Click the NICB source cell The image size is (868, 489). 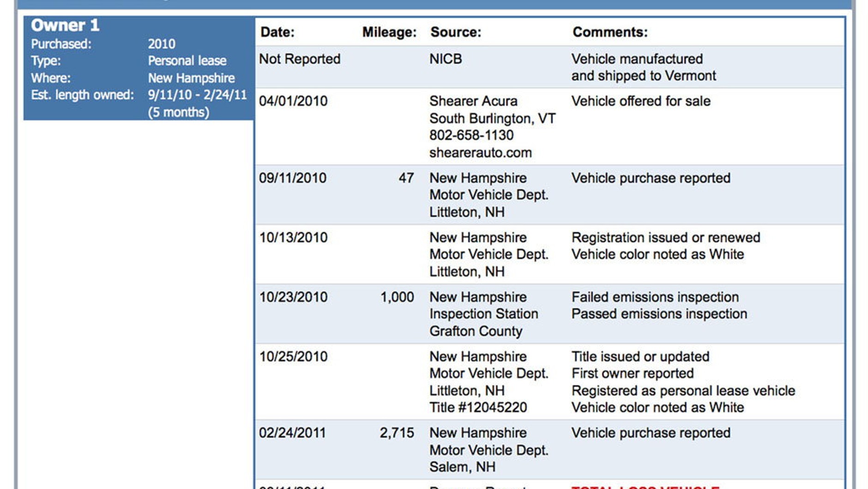(x=446, y=59)
